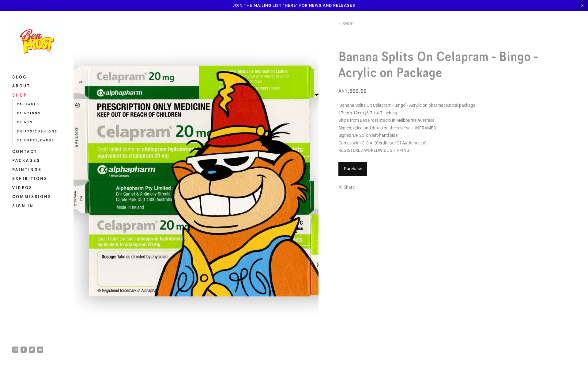Click the Ben Frost logo
Screen dimensions: 588x368
click(x=37, y=41)
